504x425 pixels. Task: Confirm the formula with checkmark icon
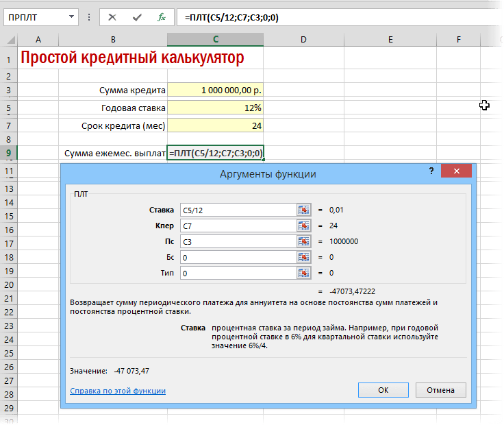click(x=137, y=17)
